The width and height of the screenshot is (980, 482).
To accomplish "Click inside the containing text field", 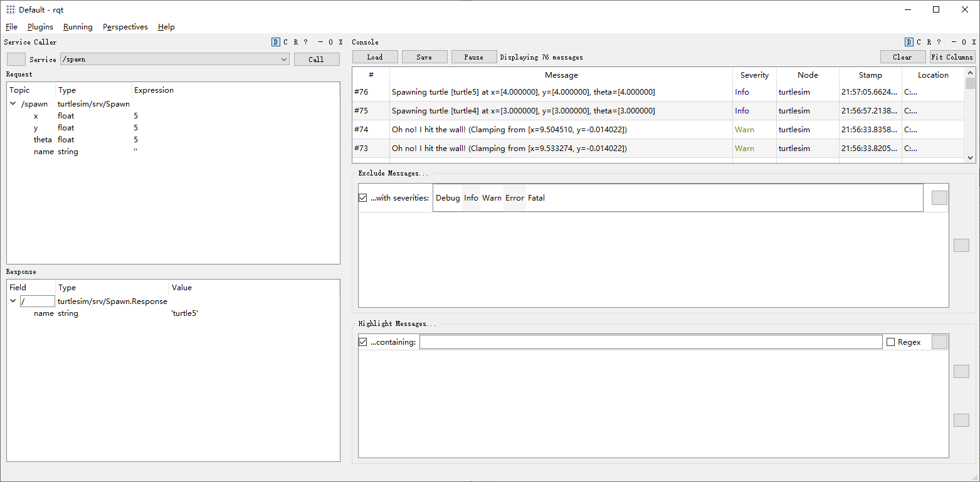I will click(650, 342).
